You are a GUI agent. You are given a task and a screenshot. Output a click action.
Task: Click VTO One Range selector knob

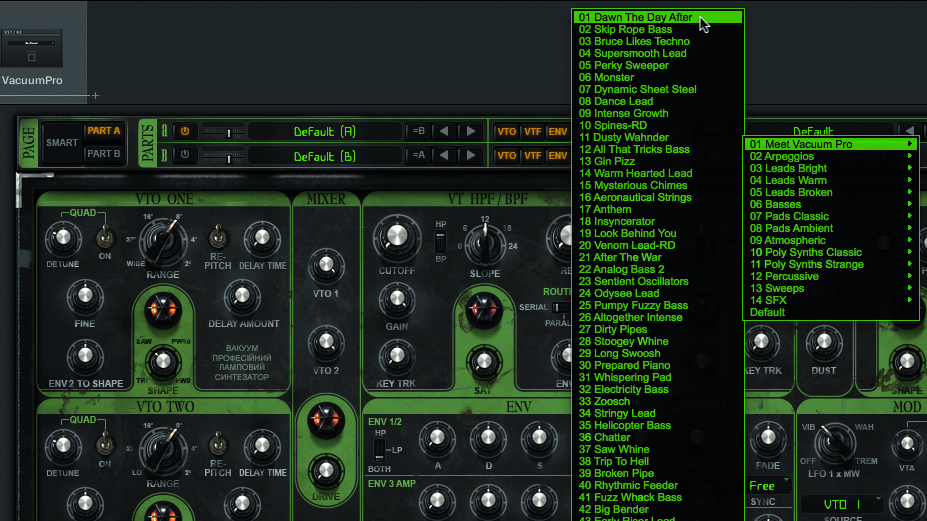(162, 241)
